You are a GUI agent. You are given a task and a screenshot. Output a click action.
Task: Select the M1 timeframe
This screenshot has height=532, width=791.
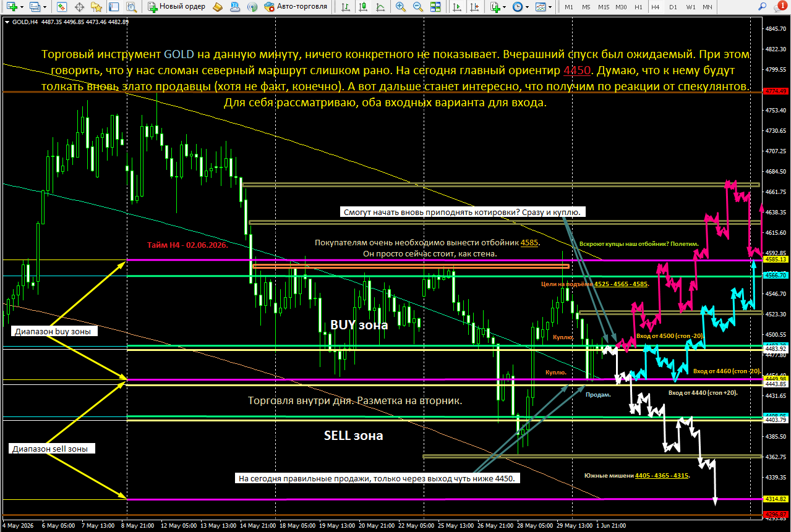pos(569,7)
